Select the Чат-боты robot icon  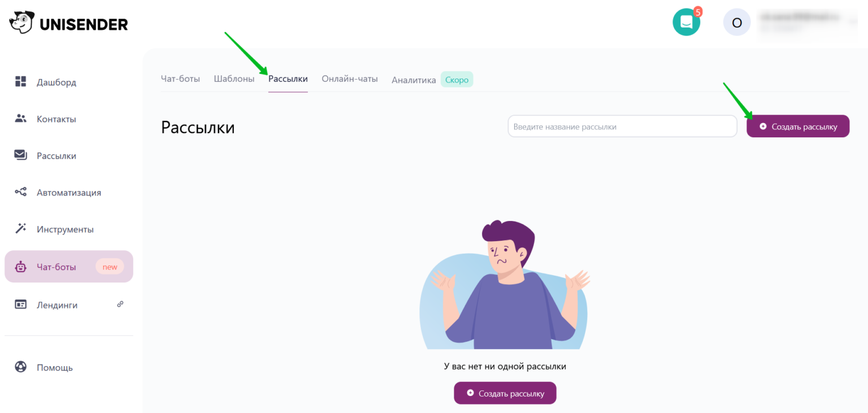pos(21,267)
